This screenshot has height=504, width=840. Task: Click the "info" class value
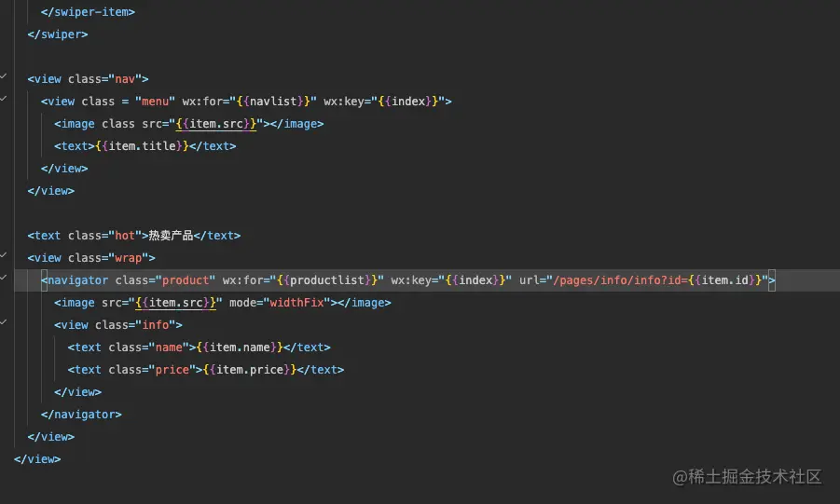(x=156, y=325)
